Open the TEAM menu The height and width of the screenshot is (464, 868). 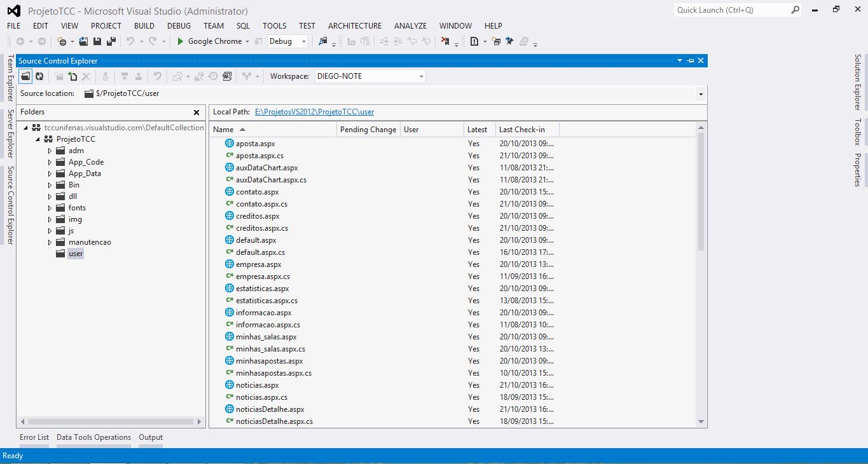point(214,26)
